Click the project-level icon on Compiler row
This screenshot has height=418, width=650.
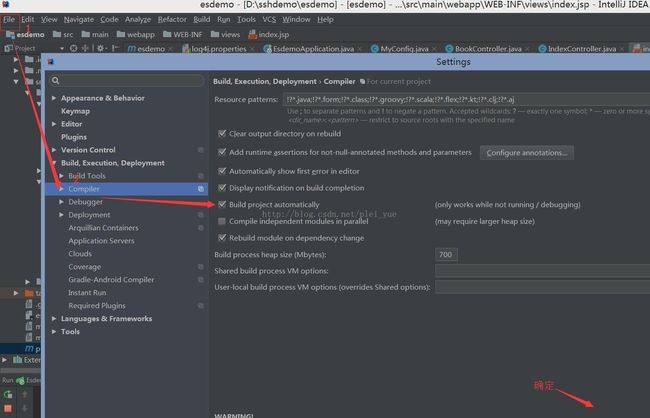point(201,189)
